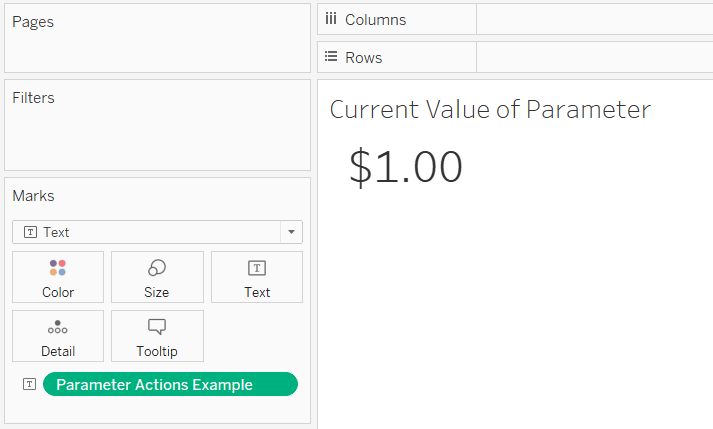Click the empty Rows shelf area
The image size is (713, 429).
[595, 57]
